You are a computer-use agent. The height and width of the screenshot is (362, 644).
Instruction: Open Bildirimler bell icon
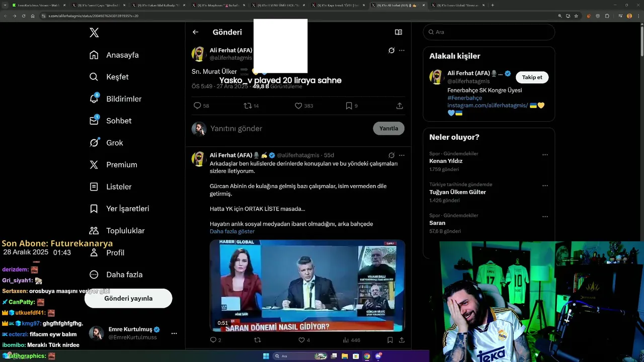click(x=94, y=99)
